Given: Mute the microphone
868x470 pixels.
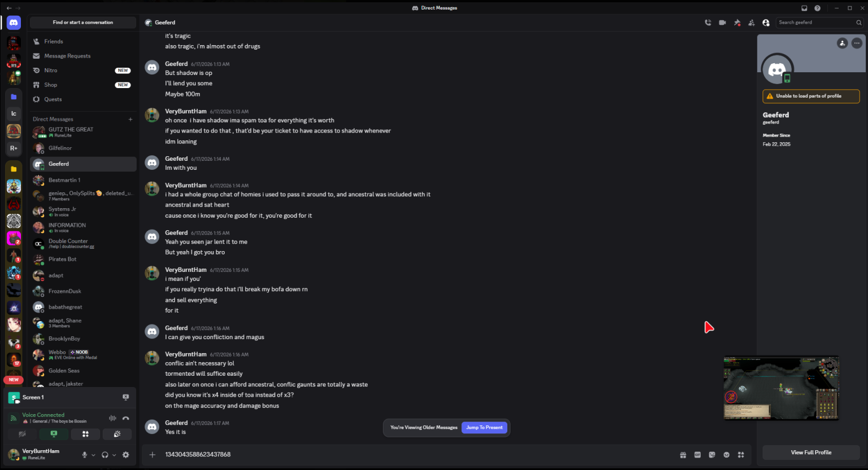Looking at the screenshot, I should pyautogui.click(x=85, y=455).
